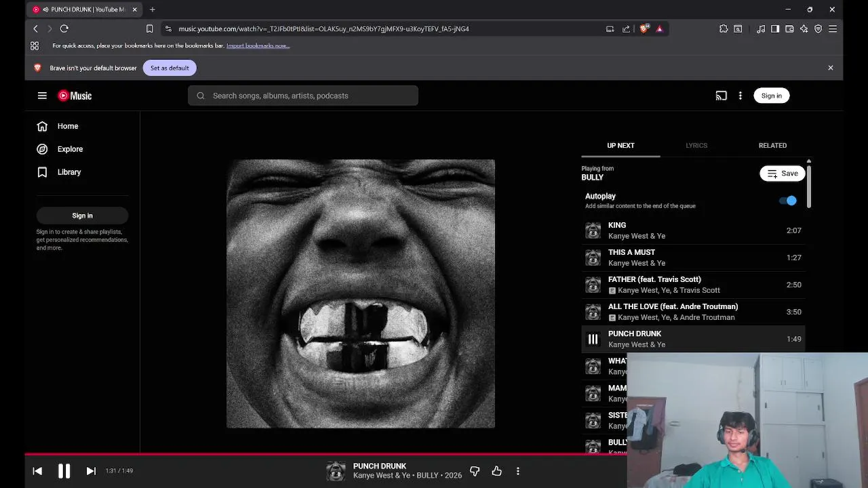Open the media control music note icon
The width and height of the screenshot is (868, 488).
[x=761, y=28]
